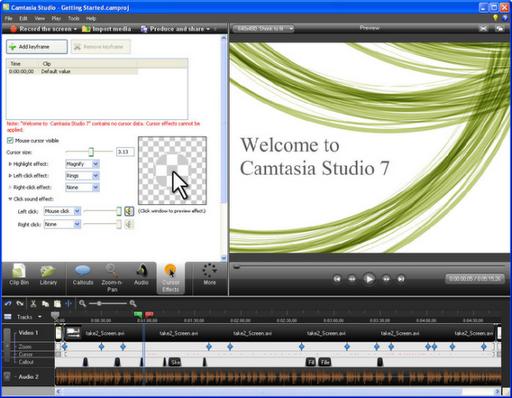
Task: Open the Zoom-n-Pan tab
Action: (112, 278)
